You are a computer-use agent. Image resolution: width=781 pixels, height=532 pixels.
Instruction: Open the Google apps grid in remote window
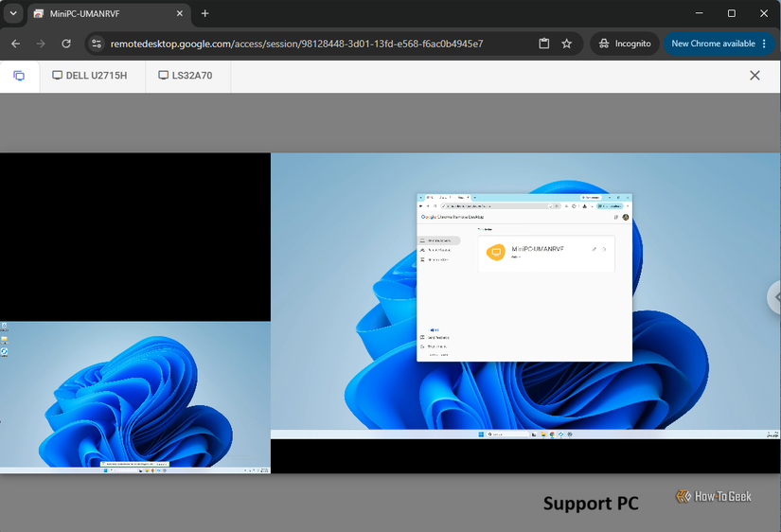616,217
